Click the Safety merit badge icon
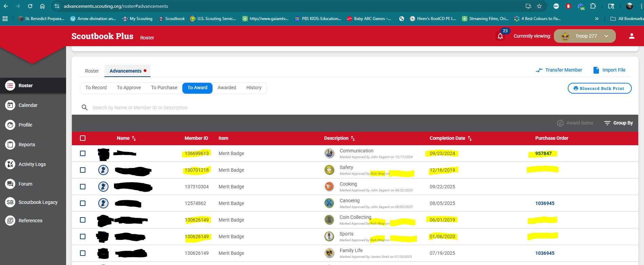The height and width of the screenshot is (265, 644). [329, 170]
